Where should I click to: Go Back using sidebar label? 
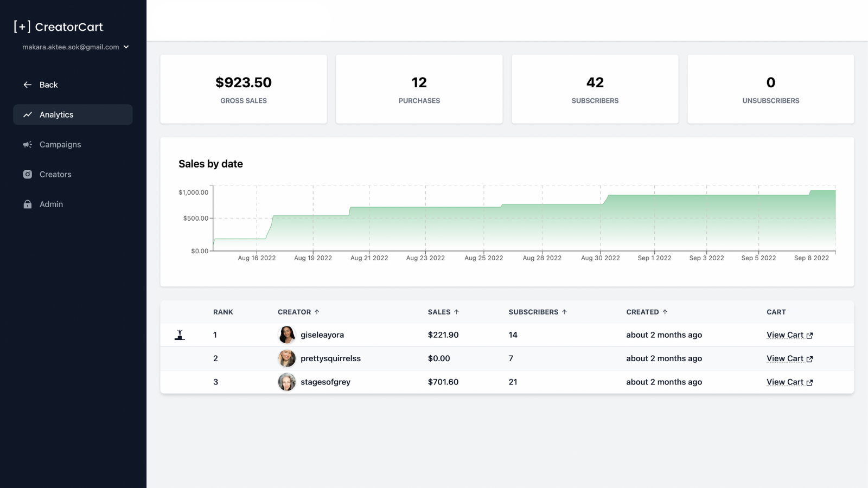click(x=48, y=85)
